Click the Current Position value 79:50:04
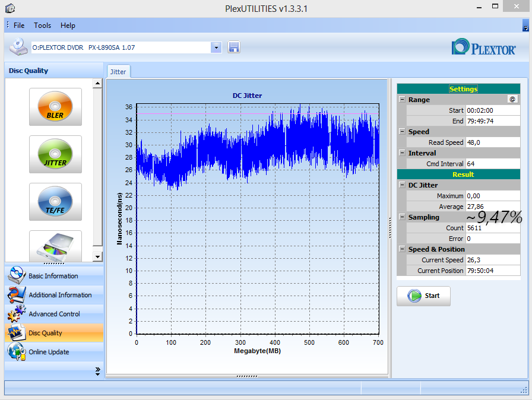 click(493, 271)
